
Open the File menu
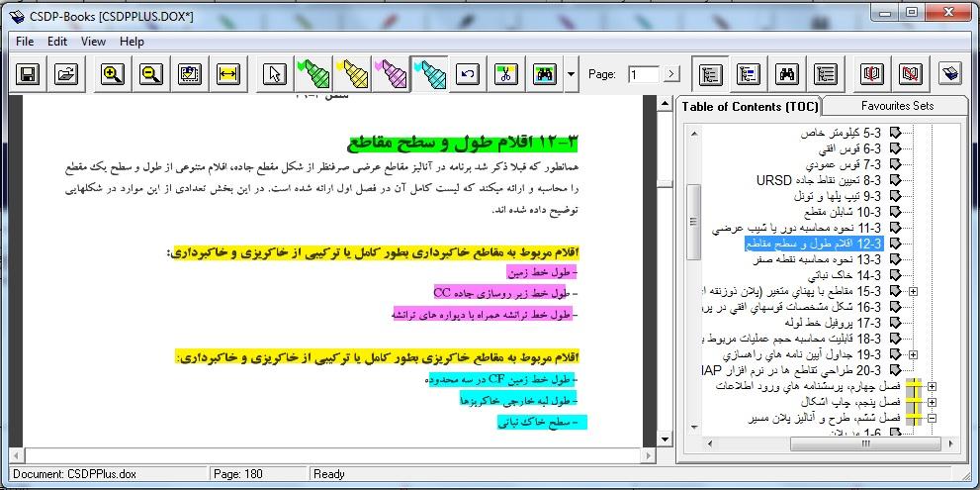(25, 42)
